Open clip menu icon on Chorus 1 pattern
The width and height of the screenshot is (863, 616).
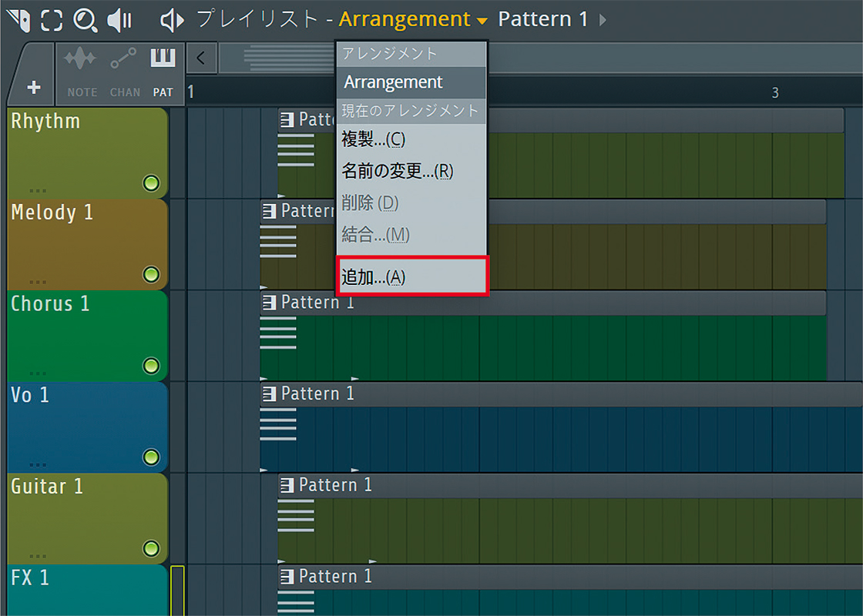[269, 303]
